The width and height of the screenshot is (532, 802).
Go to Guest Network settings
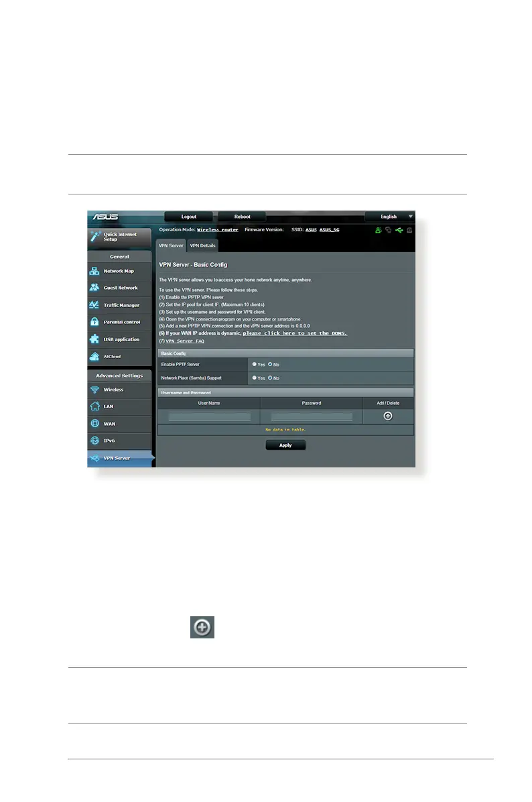coord(119,288)
